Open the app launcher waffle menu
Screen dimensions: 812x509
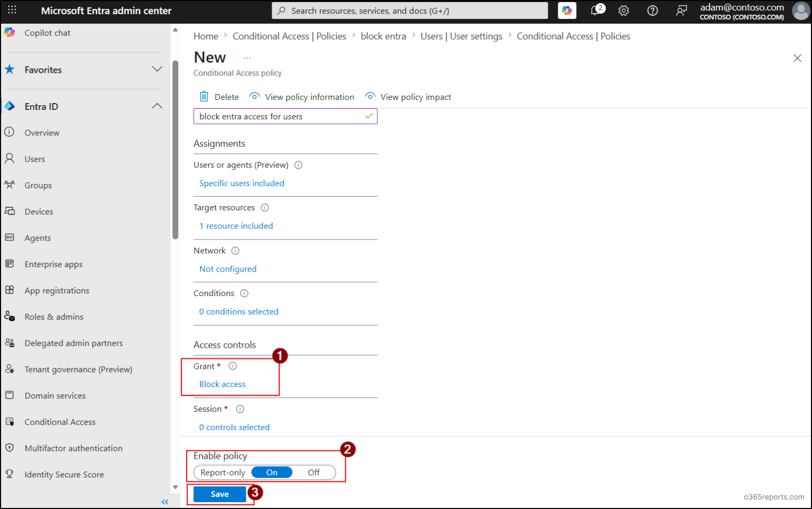pyautogui.click(x=12, y=10)
